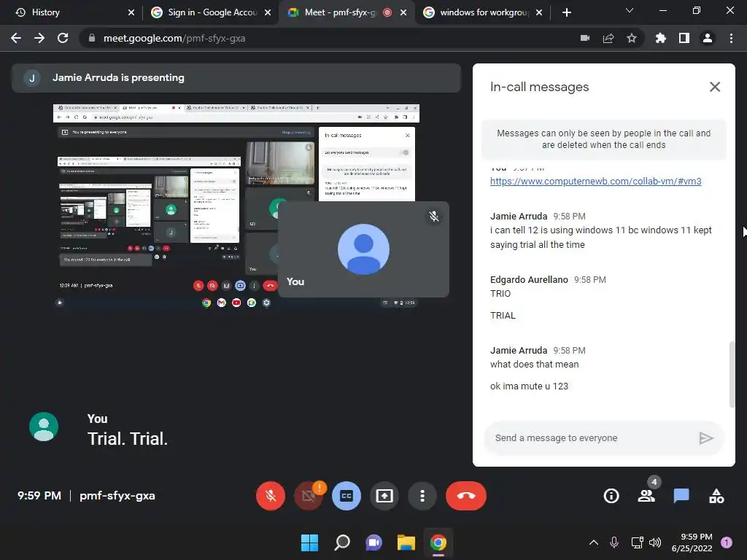Image resolution: width=747 pixels, height=560 pixels.
Task: Open Chrome three-dot menu
Action: tap(731, 38)
